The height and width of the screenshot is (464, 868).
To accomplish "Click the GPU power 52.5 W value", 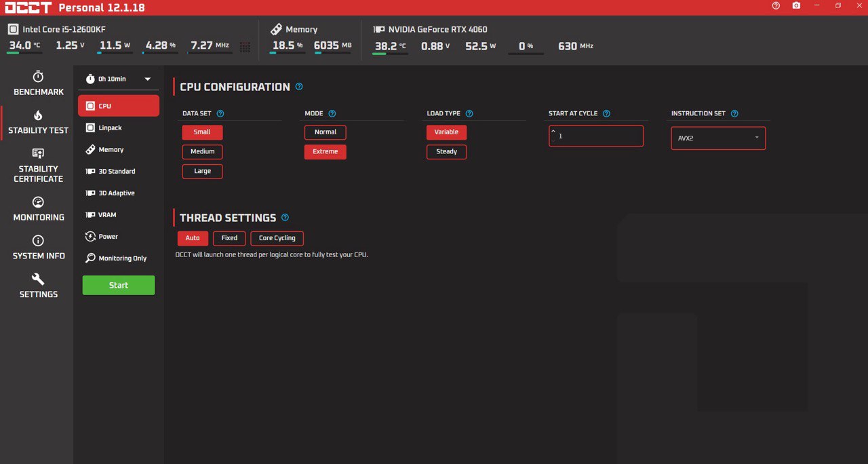I will coord(481,46).
